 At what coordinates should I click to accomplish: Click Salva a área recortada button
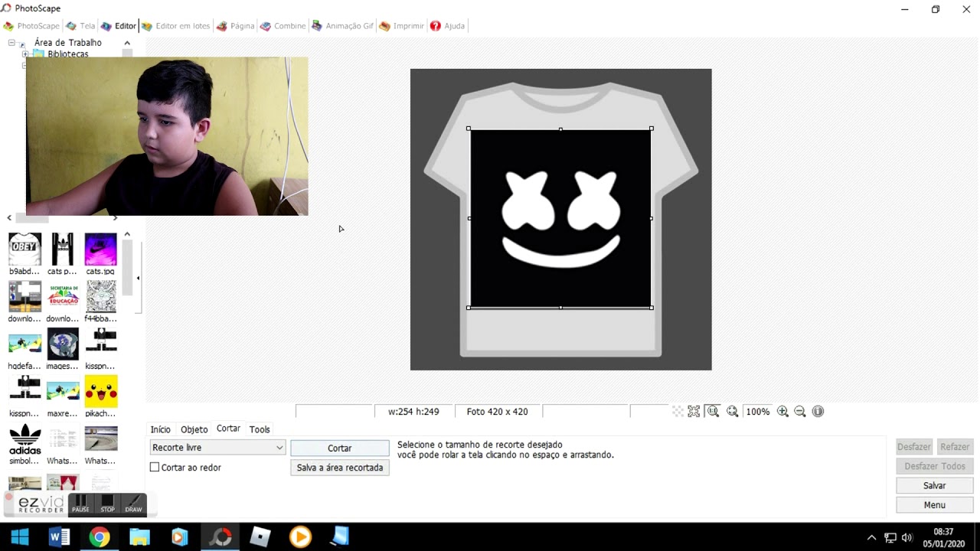tap(340, 468)
